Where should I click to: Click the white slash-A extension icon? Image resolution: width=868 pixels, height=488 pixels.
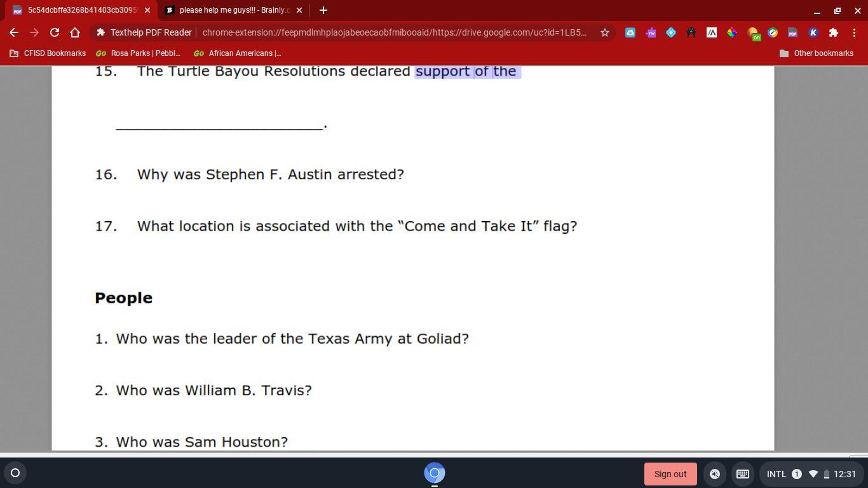(712, 32)
